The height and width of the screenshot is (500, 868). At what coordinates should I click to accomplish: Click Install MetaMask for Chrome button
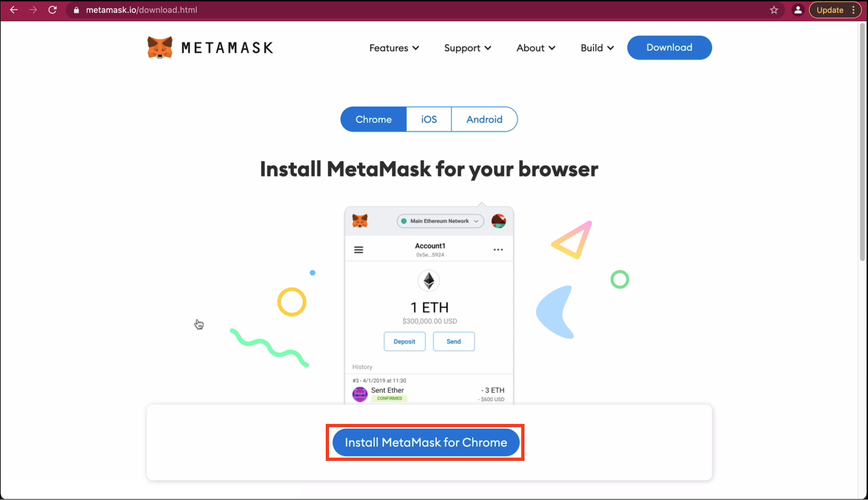426,442
